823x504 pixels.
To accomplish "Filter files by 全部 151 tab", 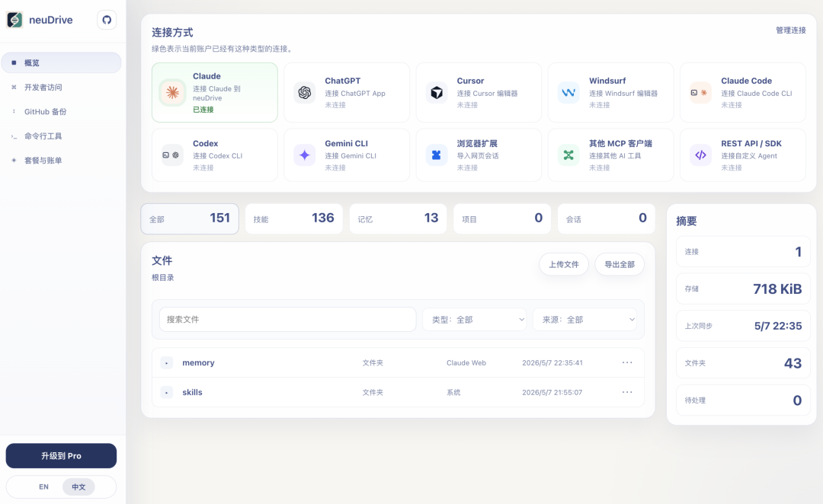I will 190,219.
